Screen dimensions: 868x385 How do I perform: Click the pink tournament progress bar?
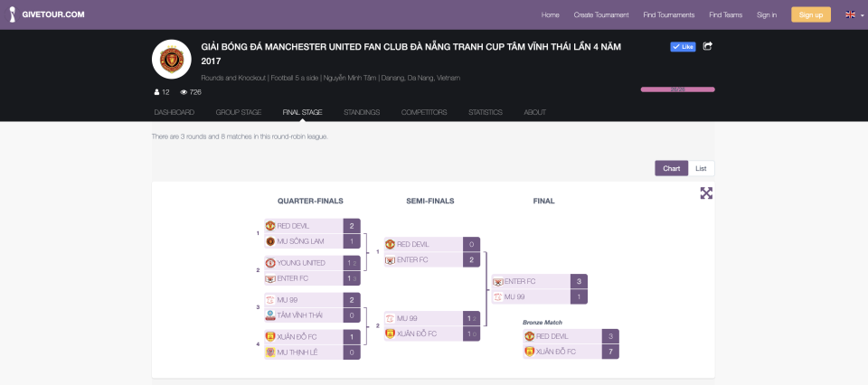677,89
